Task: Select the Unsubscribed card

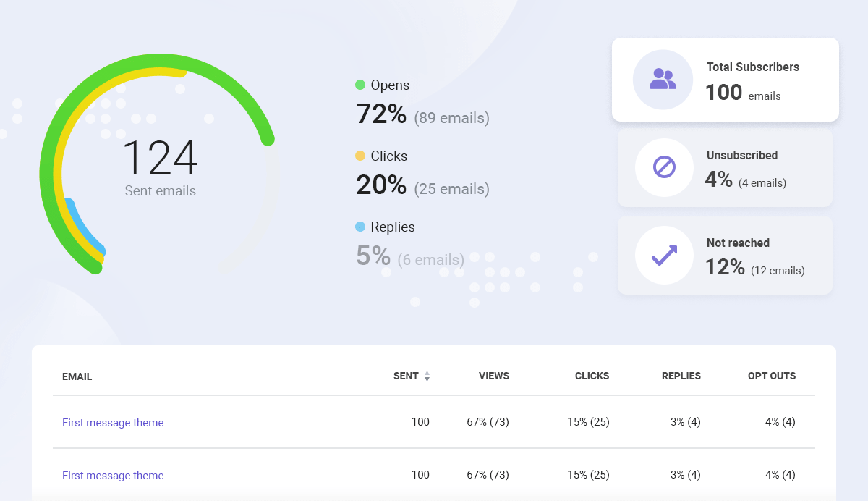Action: click(725, 167)
